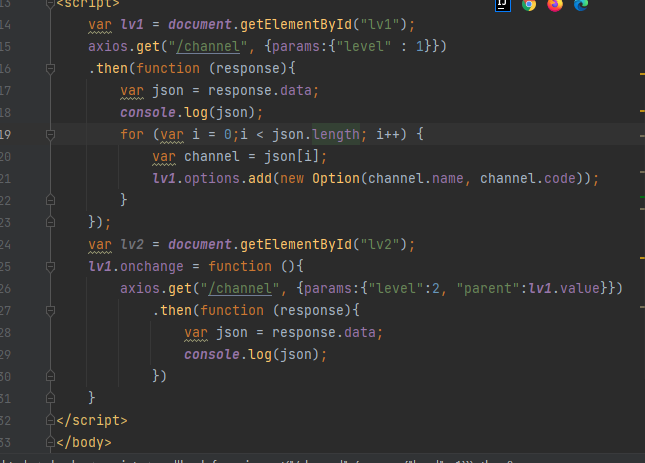
Task: Open the page in Firefox browser
Action: [x=555, y=5]
